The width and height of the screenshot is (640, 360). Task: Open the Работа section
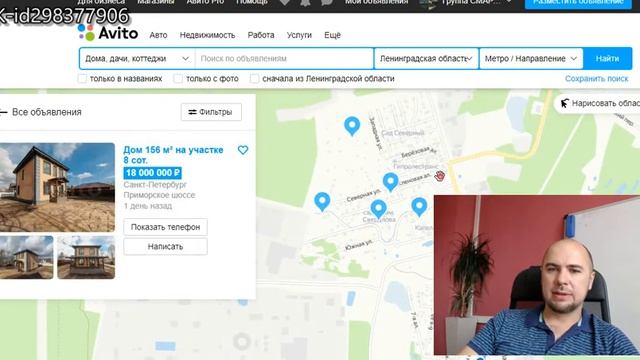[261, 35]
